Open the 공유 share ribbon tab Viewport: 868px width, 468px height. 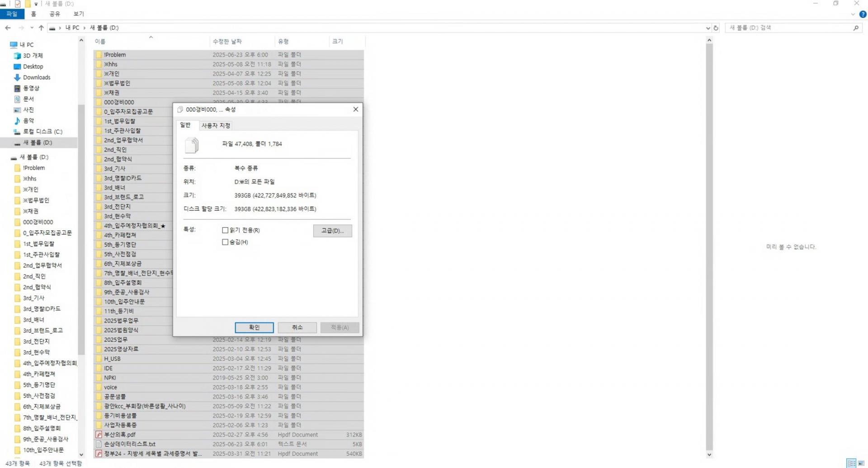[x=55, y=14]
